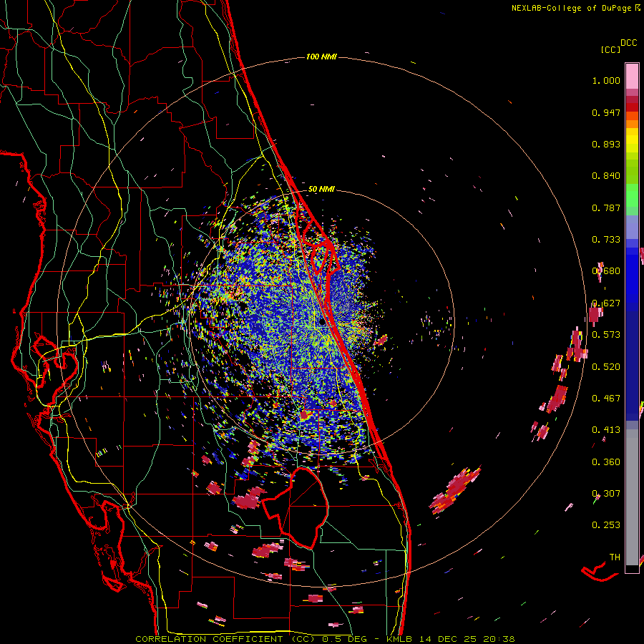The width and height of the screenshot is (644, 644).
Task: Click the 0.840 scale value
Action: point(606,176)
